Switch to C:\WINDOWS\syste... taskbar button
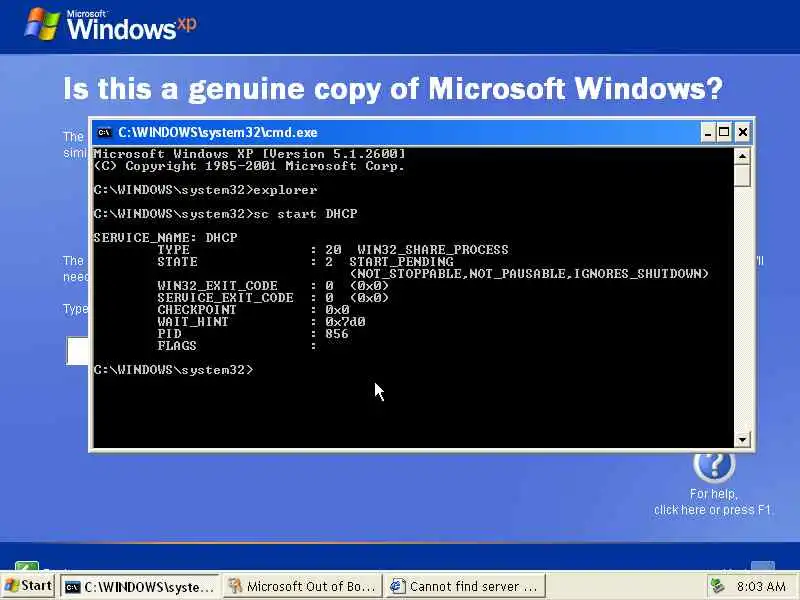The image size is (800, 600). (140, 587)
